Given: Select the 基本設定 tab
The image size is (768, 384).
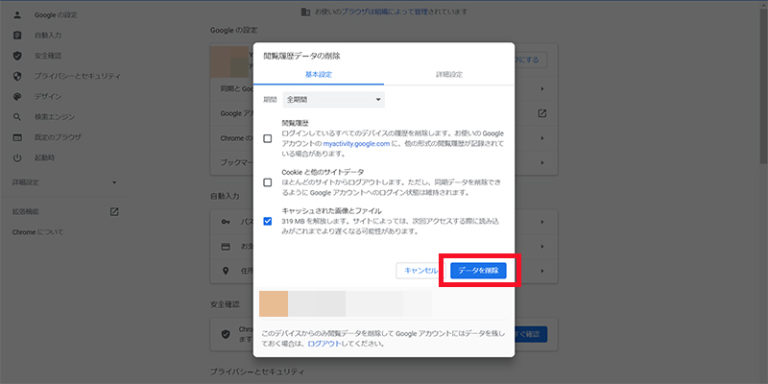Looking at the screenshot, I should tap(319, 75).
